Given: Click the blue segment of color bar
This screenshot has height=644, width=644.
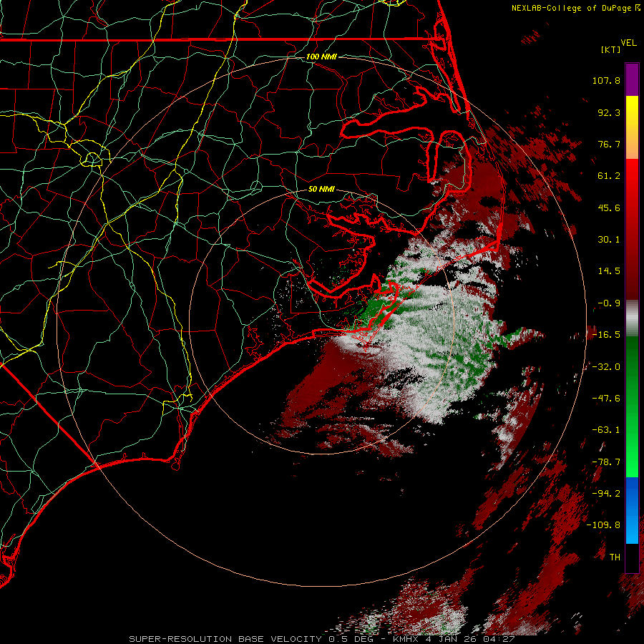Looking at the screenshot, I should tap(632, 510).
